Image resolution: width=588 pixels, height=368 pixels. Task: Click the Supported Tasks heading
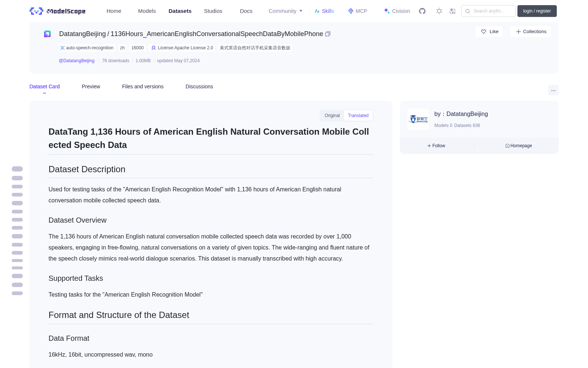(76, 278)
